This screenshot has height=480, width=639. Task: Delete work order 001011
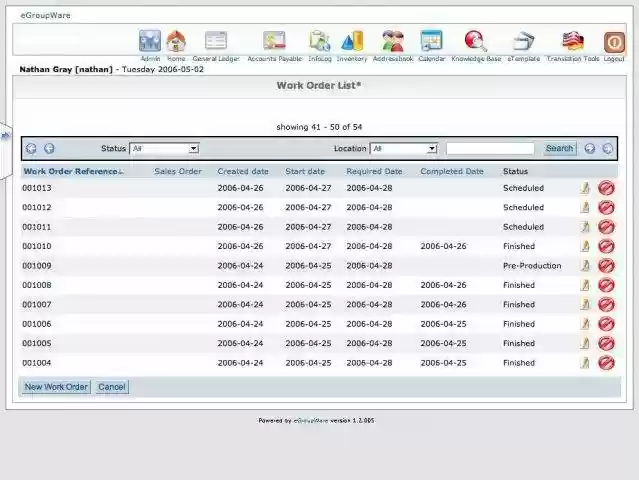(x=606, y=227)
